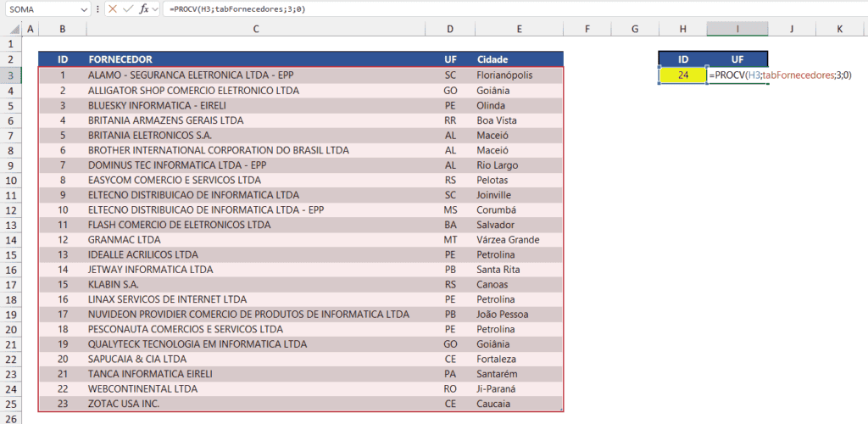Select LINAX SERVICOS DE INTERNET LTDA cell
The image size is (868, 424).
[x=256, y=299]
